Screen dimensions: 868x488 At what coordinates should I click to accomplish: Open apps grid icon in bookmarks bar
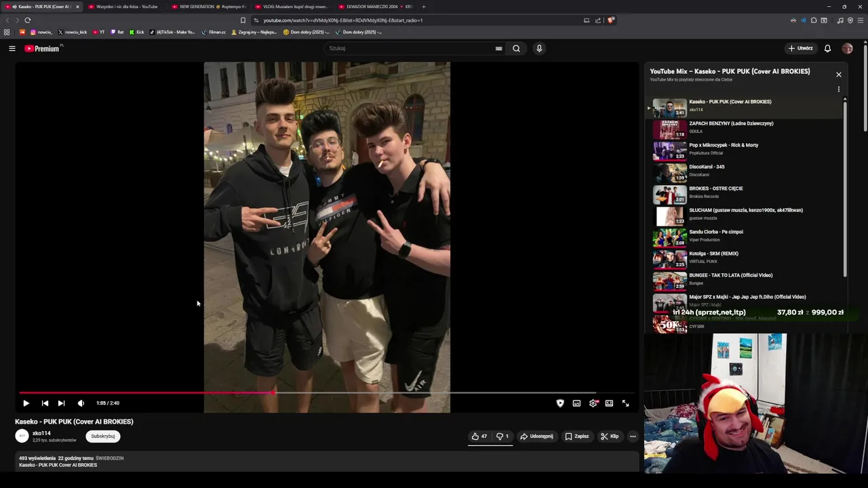7,32
